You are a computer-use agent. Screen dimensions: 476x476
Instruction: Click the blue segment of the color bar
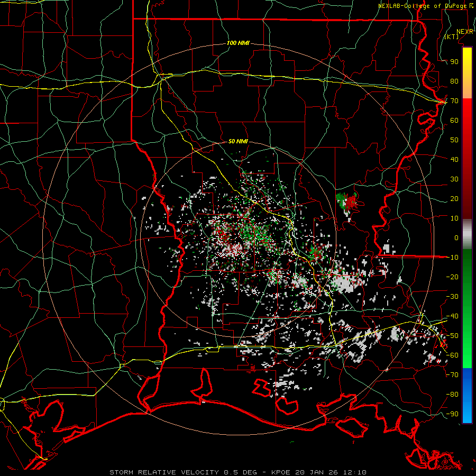[x=467, y=396]
